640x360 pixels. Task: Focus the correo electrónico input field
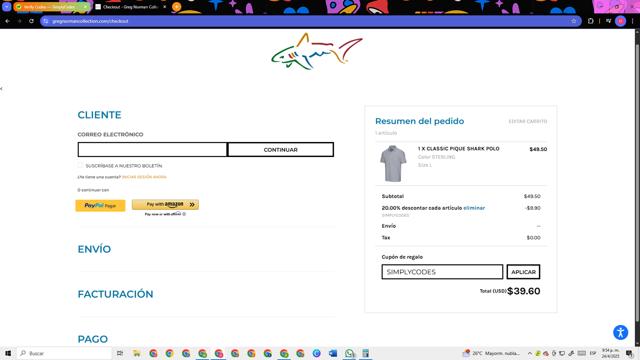coord(152,149)
